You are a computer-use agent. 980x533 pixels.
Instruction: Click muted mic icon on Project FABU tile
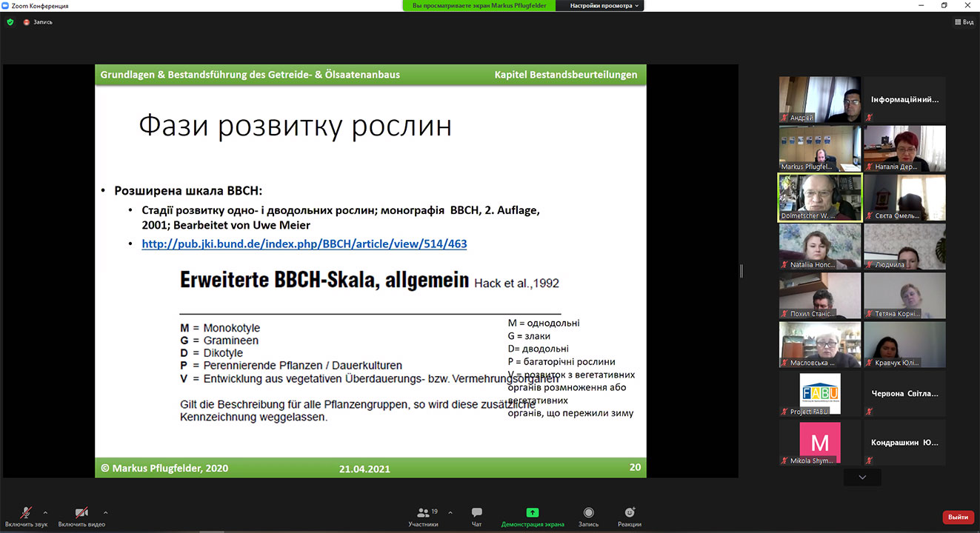pos(784,412)
